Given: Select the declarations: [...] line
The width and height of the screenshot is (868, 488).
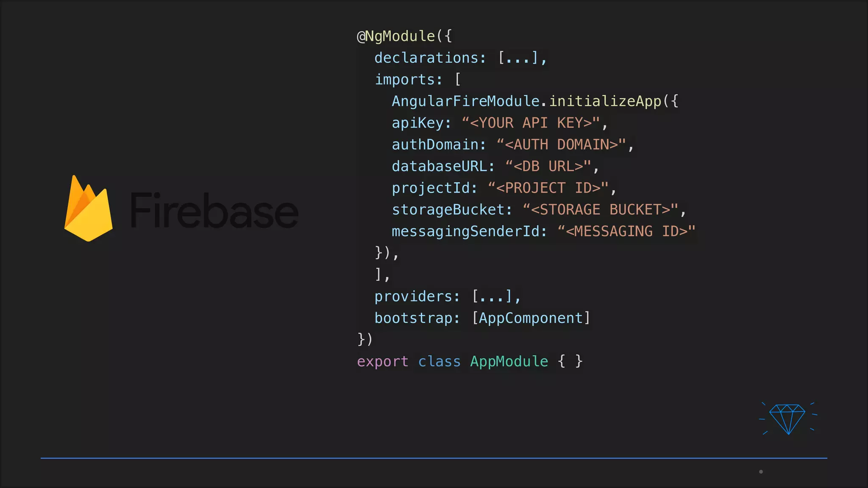Looking at the screenshot, I should pos(461,58).
